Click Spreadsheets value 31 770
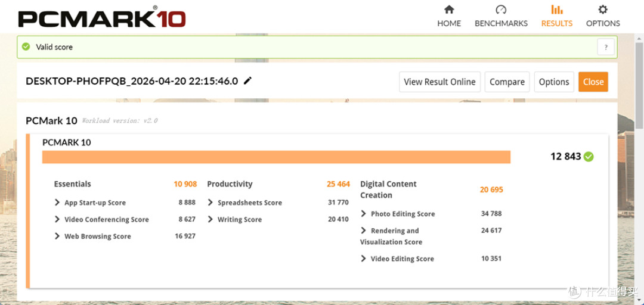This screenshot has height=305, width=644. 339,203
